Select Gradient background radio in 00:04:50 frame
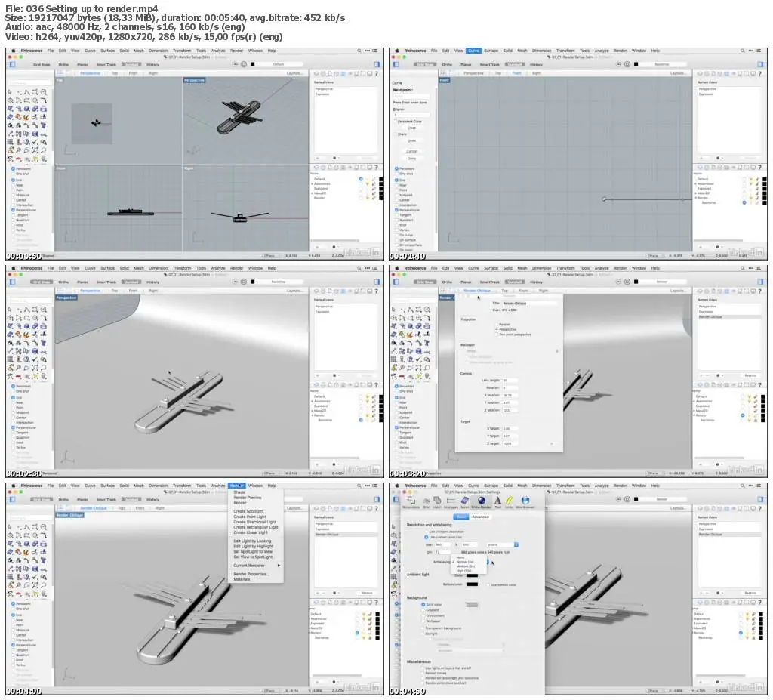The width and height of the screenshot is (773, 700). tap(423, 610)
